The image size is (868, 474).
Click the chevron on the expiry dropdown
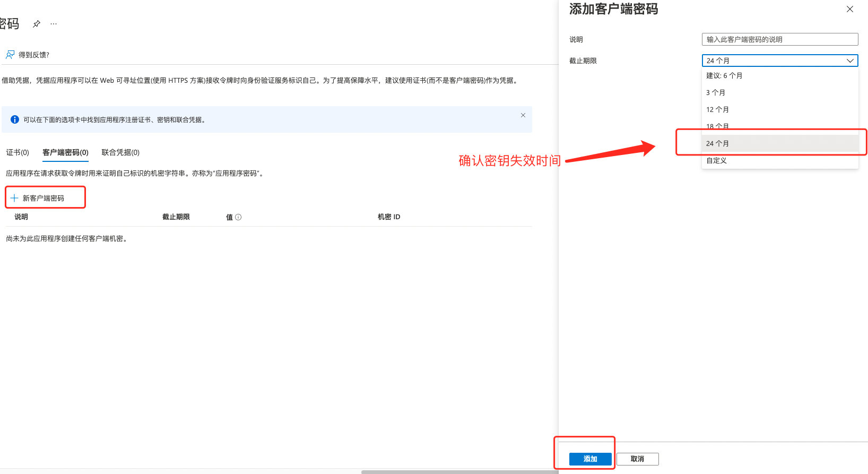850,61
